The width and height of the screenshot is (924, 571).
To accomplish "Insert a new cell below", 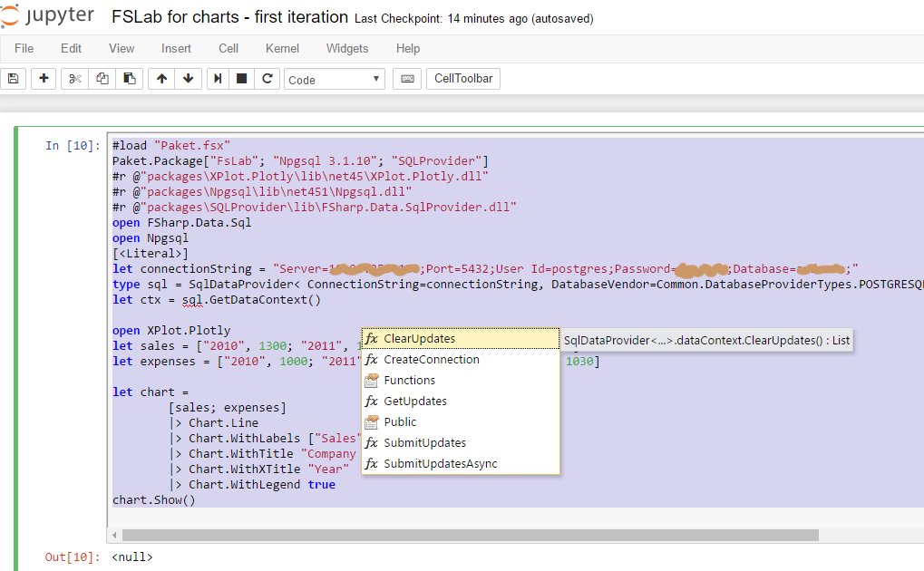I will tap(43, 79).
